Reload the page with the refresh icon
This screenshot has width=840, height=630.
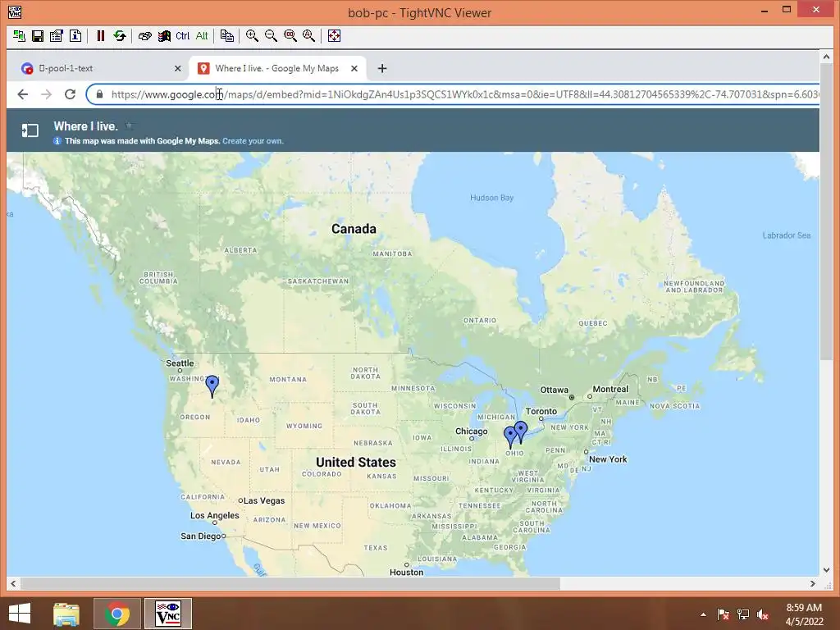point(71,94)
